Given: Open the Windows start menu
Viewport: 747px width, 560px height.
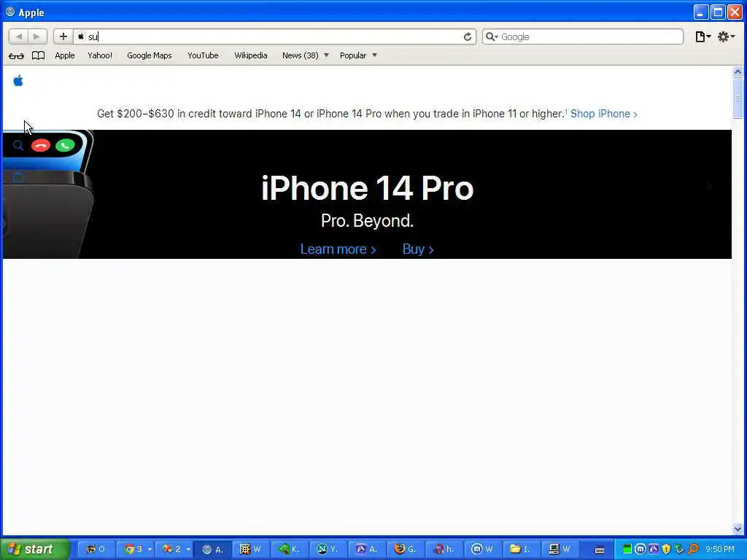Looking at the screenshot, I should [x=34, y=549].
